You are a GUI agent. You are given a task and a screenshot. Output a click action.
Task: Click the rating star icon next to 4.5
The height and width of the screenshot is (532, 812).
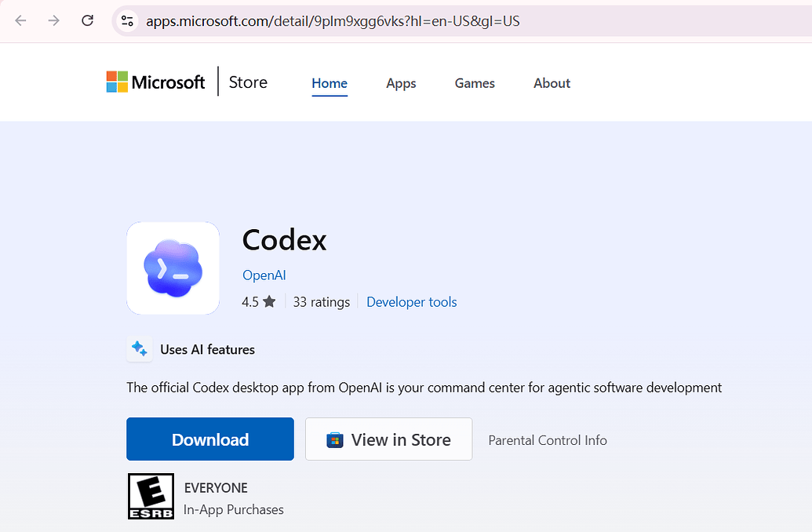269,301
